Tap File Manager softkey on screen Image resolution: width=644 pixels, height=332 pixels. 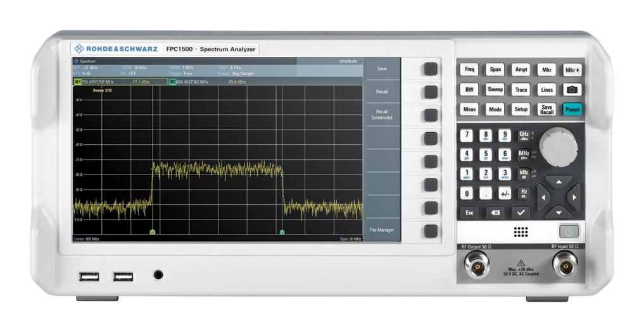(x=382, y=230)
